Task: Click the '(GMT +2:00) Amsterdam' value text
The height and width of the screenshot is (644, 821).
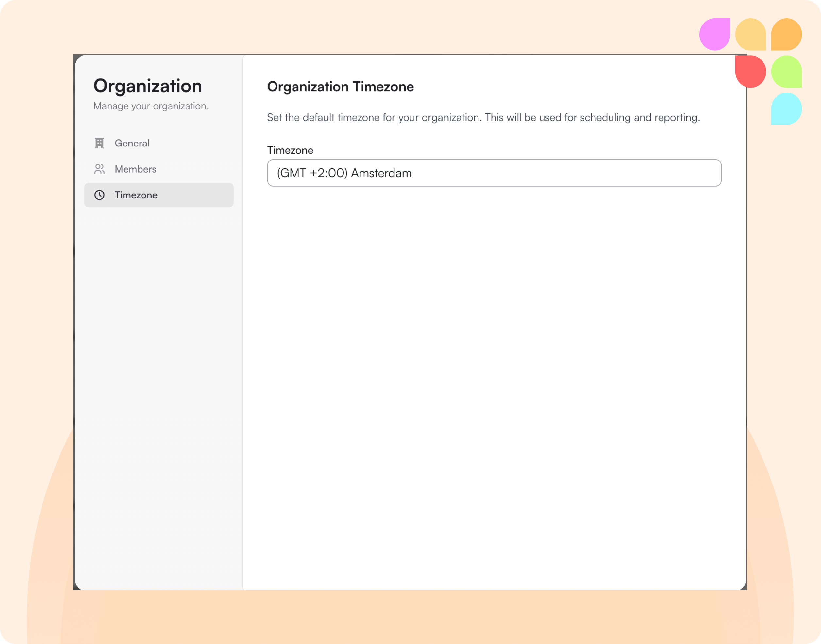Action: coord(344,173)
